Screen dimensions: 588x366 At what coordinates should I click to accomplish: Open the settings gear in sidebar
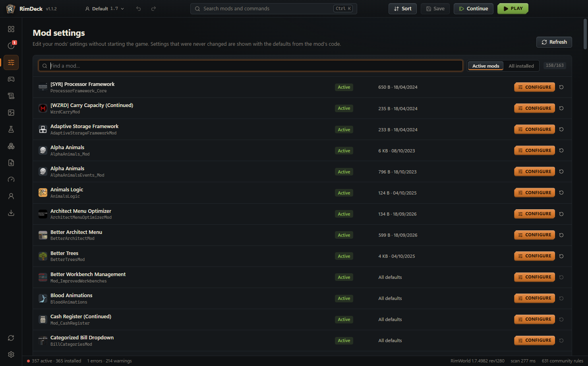coord(11,354)
